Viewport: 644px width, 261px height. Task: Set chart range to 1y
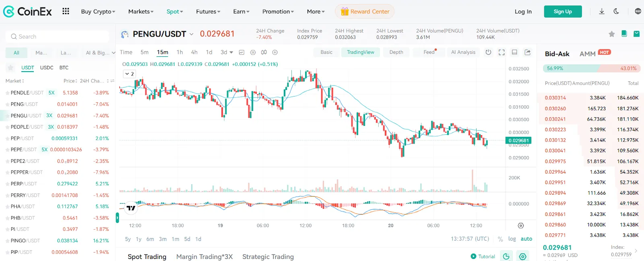pyautogui.click(x=138, y=239)
